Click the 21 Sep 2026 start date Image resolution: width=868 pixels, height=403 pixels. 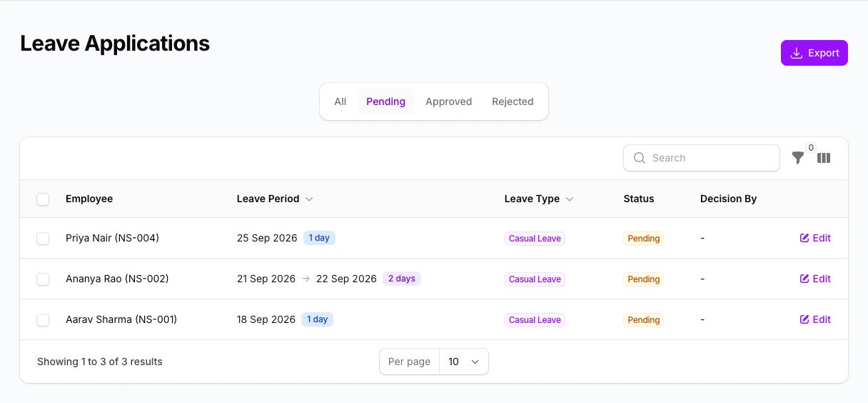266,279
